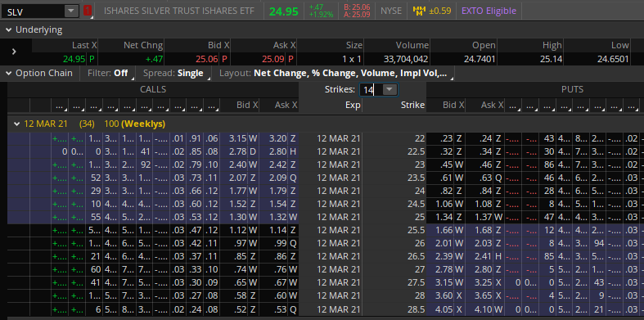This screenshot has height=320, width=644.
Task: Open the SLV symbol dropdown arrow
Action: [71, 11]
